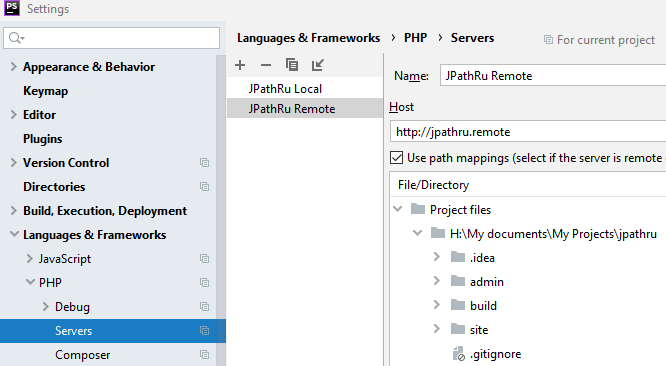This screenshot has width=666, height=366.
Task: Collapse the PHP node
Action: (30, 282)
